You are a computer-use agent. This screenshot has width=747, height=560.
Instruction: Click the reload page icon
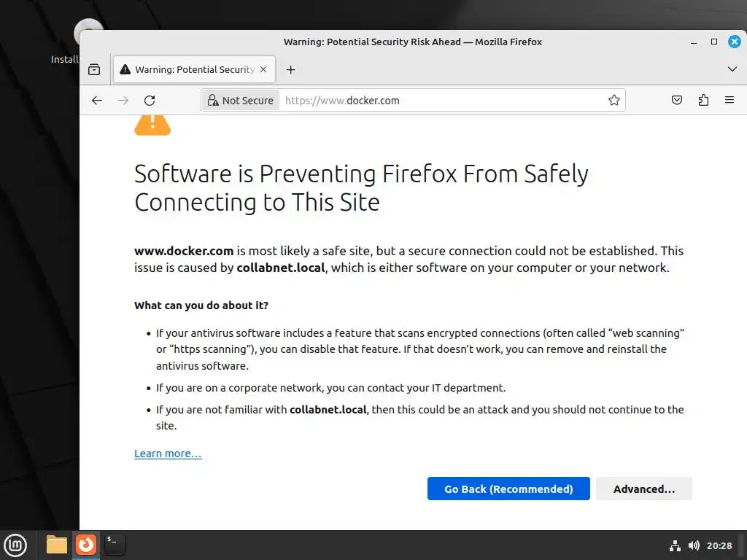150,101
